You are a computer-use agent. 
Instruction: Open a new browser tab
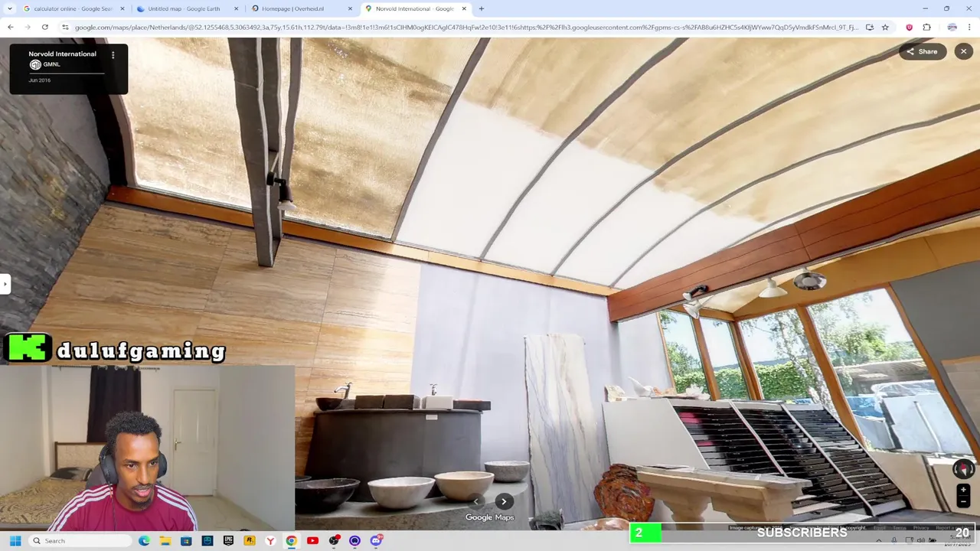coord(481,8)
